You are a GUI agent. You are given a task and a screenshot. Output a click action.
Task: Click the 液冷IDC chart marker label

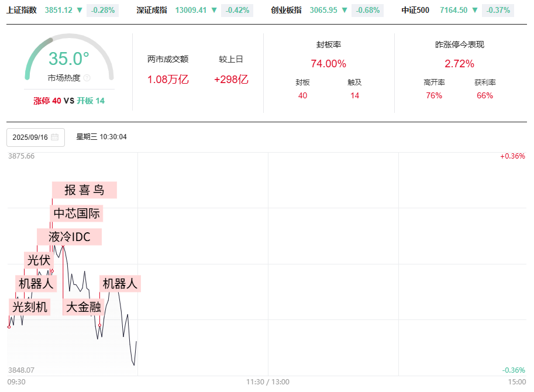tap(69, 237)
